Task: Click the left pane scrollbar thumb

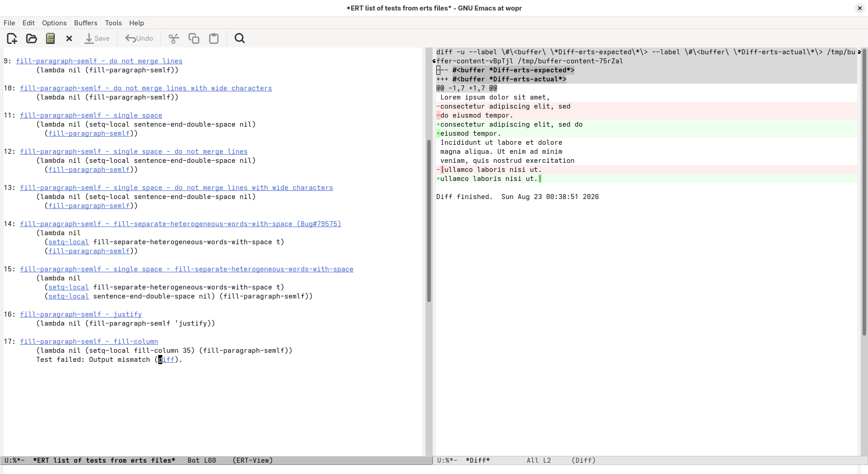Action: pyautogui.click(x=429, y=221)
